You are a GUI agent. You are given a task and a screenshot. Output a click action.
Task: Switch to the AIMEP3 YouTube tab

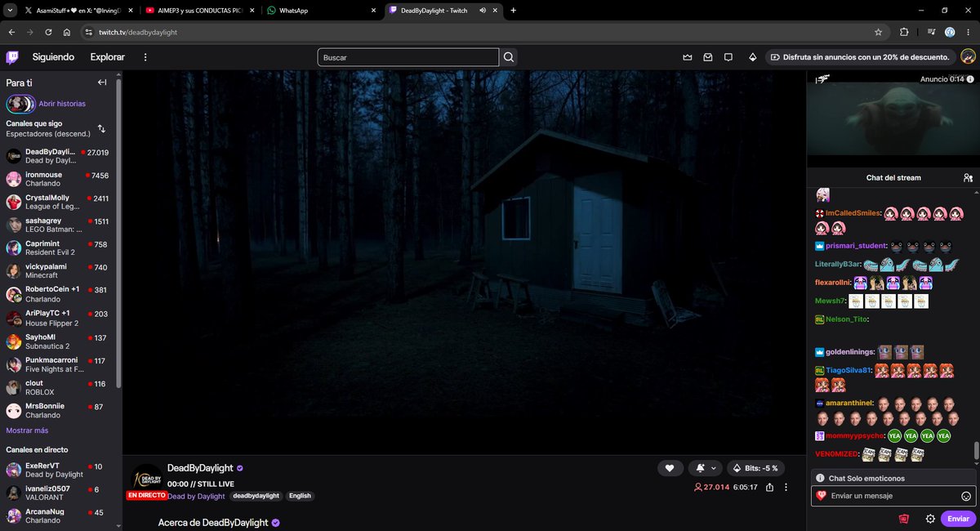pyautogui.click(x=202, y=11)
